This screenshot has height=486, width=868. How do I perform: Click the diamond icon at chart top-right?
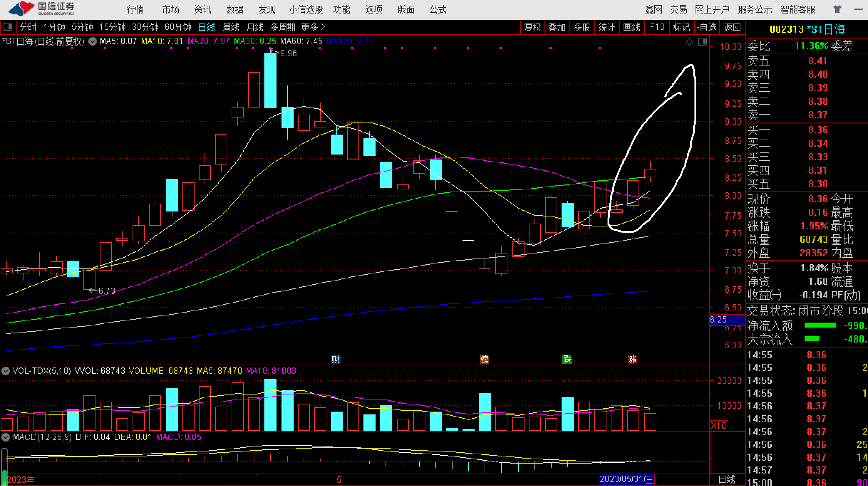(689, 42)
